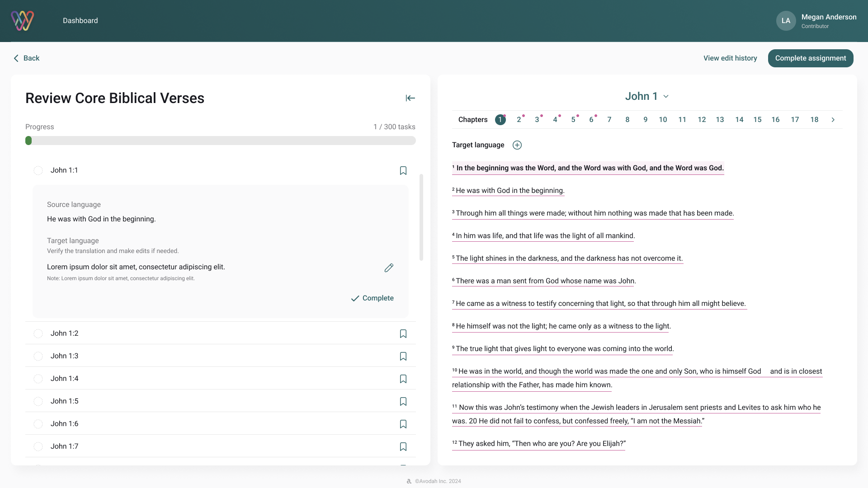The image size is (868, 488).
Task: Edit target translation with the pencil icon
Action: [389, 268]
